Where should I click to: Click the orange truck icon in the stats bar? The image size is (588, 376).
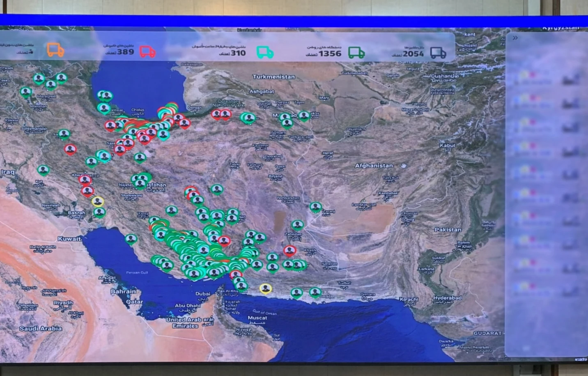tap(55, 50)
